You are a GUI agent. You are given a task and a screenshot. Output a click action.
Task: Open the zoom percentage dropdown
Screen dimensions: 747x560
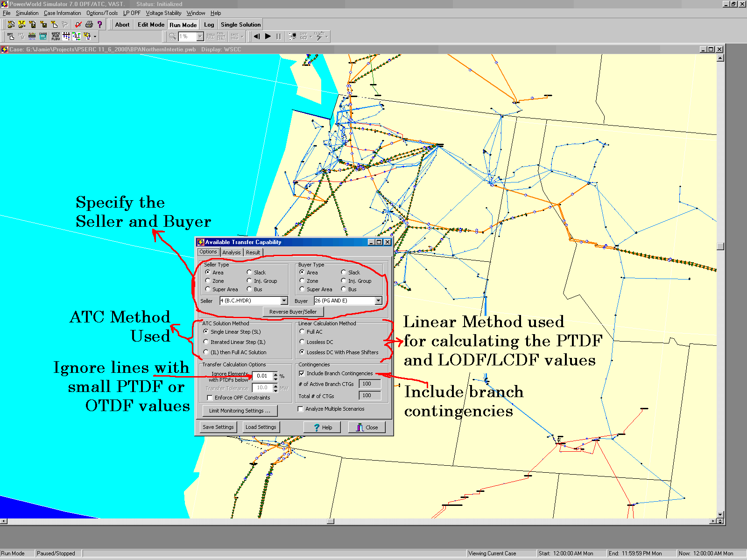(x=200, y=36)
